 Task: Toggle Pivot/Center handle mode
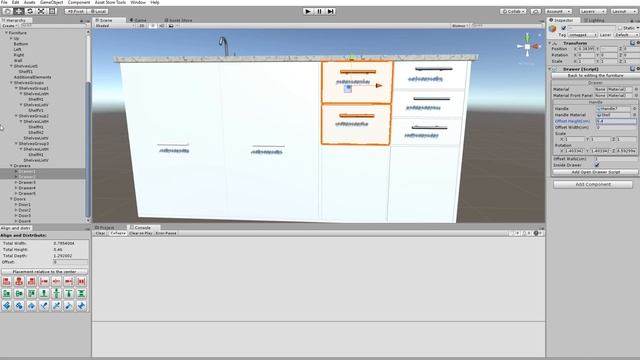click(x=75, y=11)
